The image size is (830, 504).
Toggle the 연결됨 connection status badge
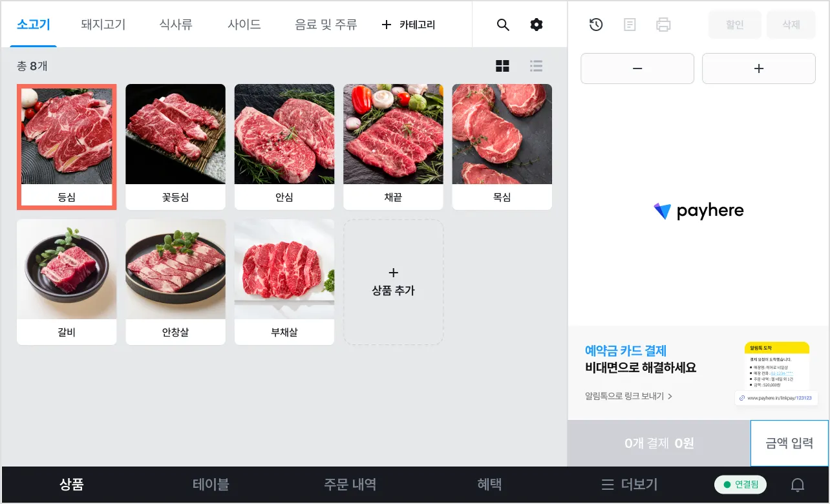tap(741, 485)
